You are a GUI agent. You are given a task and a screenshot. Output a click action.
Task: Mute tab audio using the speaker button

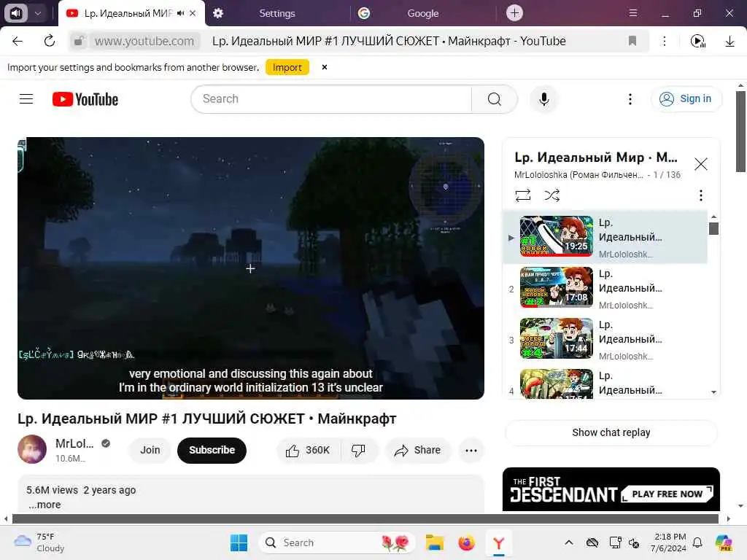(x=16, y=13)
